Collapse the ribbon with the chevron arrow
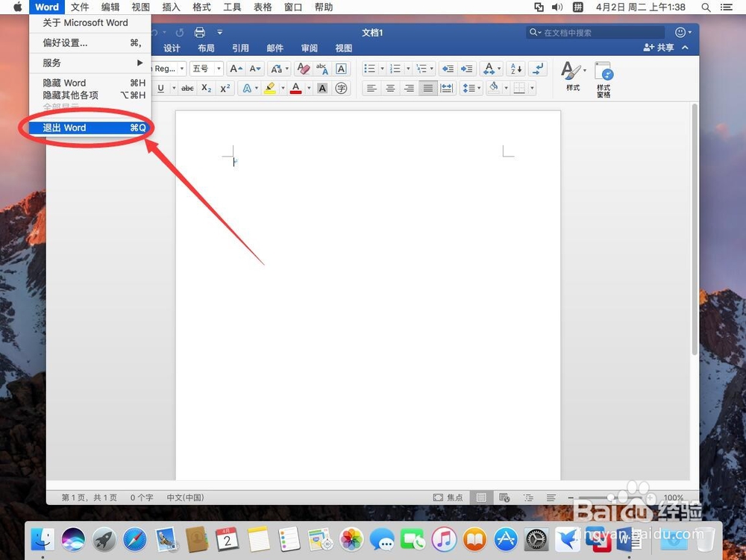 click(x=685, y=48)
